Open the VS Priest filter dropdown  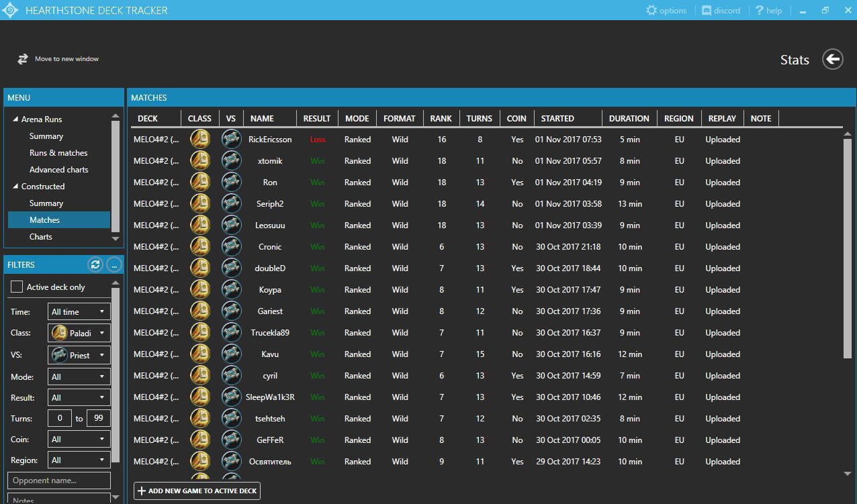(x=79, y=355)
